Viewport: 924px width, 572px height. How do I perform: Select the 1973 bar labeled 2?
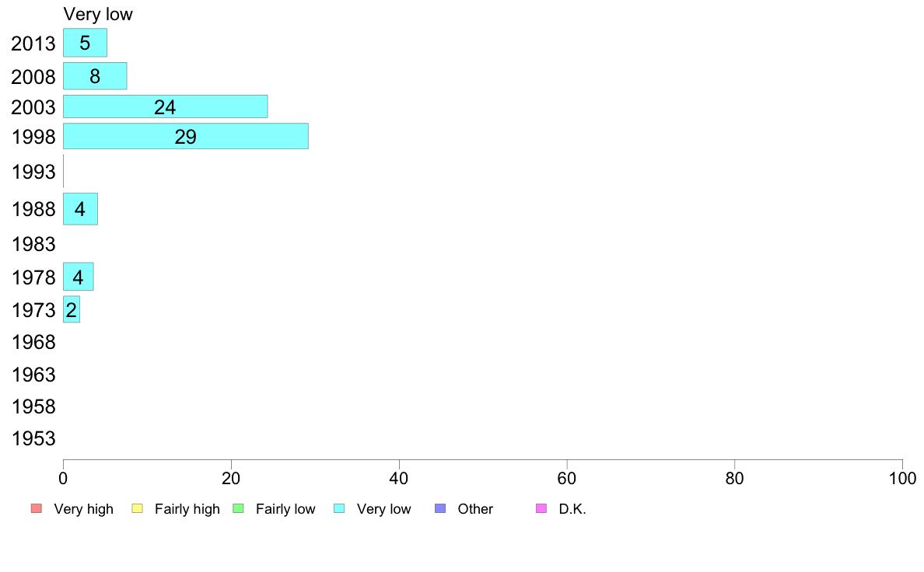point(72,309)
